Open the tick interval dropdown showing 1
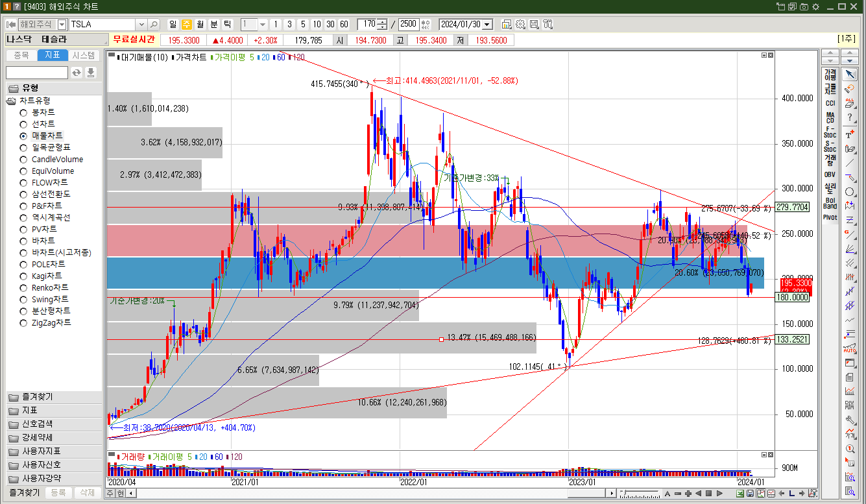Screen dimensions: 866x504 (x=263, y=24)
